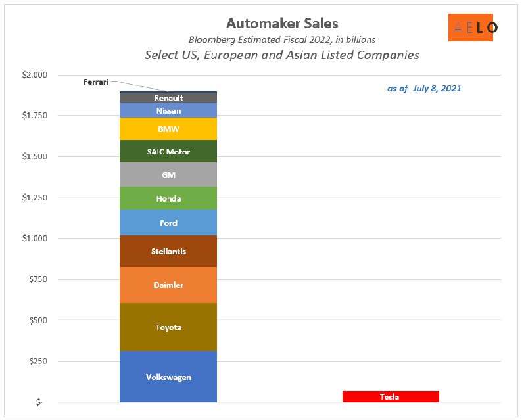Click the $1,000 axis label
This screenshot has width=526, height=420.
click(35, 238)
